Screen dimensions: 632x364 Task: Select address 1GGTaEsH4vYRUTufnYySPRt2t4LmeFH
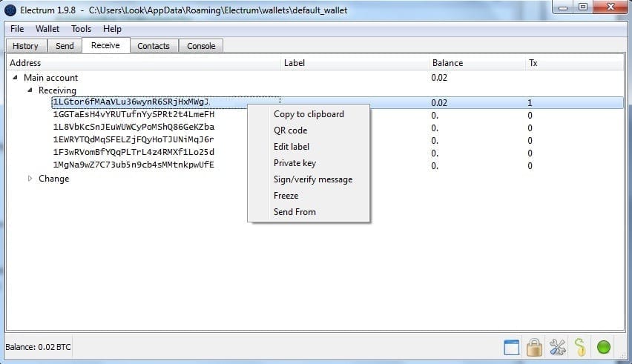click(x=134, y=114)
